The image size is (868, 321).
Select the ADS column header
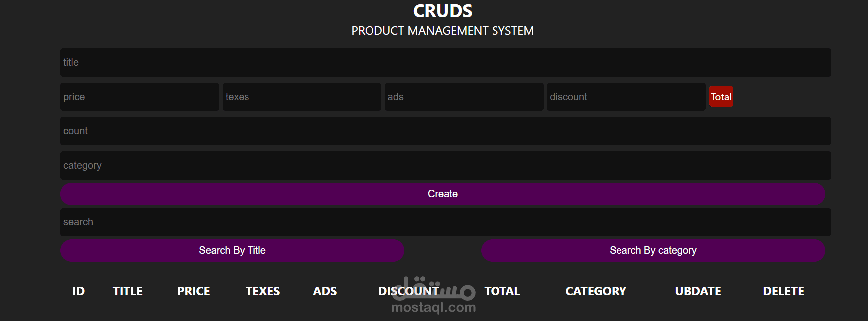(325, 291)
